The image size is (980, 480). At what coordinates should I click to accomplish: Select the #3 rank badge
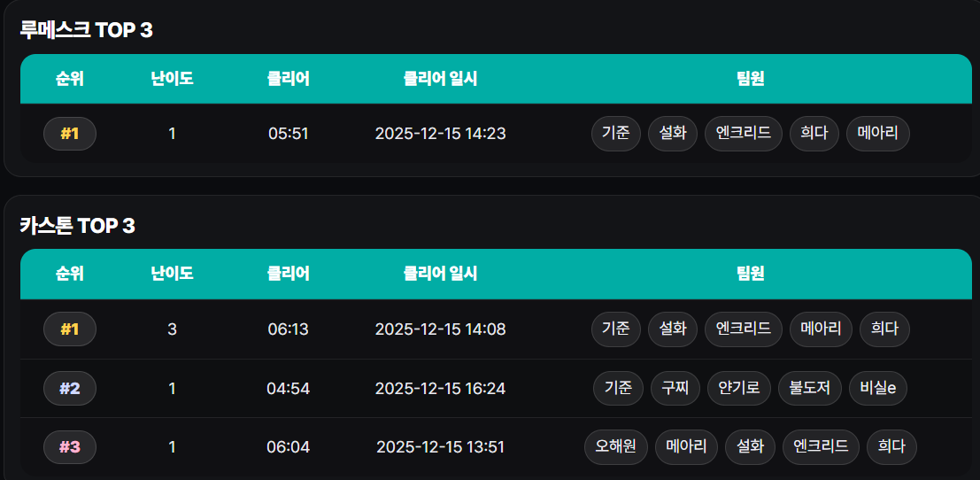[x=70, y=447]
